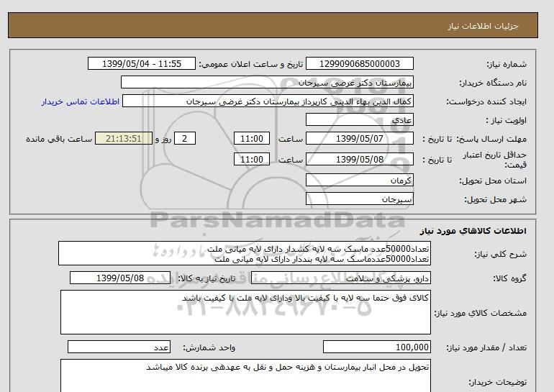Select the delivery city field سیرجان
This screenshot has width=554, height=392.
pyautogui.click(x=359, y=199)
